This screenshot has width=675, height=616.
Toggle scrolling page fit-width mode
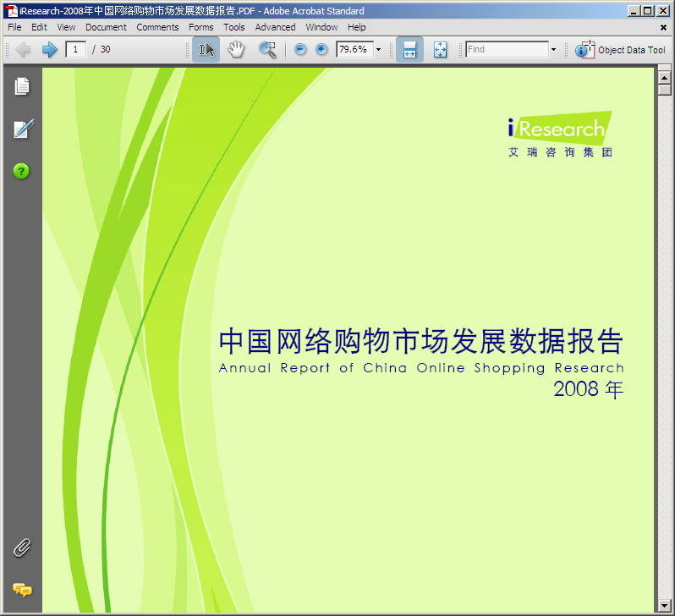click(x=409, y=50)
